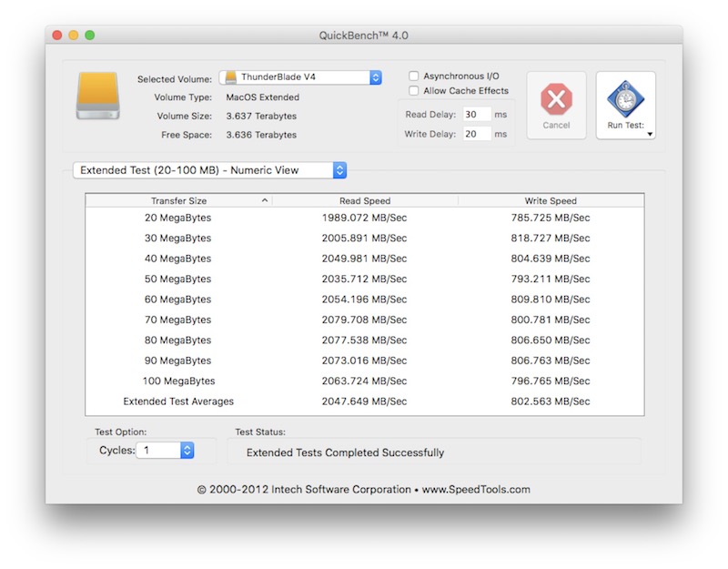This screenshot has width=728, height=569.
Task: Click write speed value 804.639 MB/Sec
Action: point(551,259)
